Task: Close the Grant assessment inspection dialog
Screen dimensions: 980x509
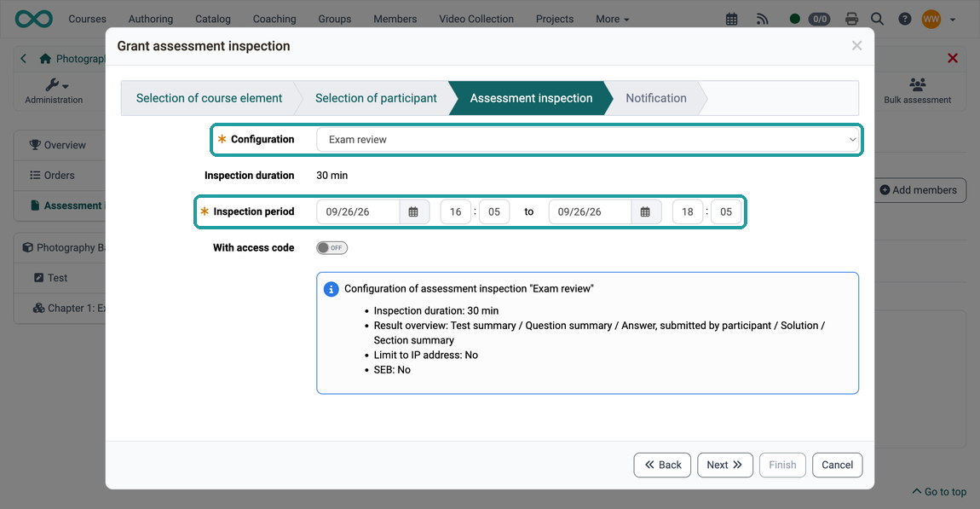Action: pos(857,46)
